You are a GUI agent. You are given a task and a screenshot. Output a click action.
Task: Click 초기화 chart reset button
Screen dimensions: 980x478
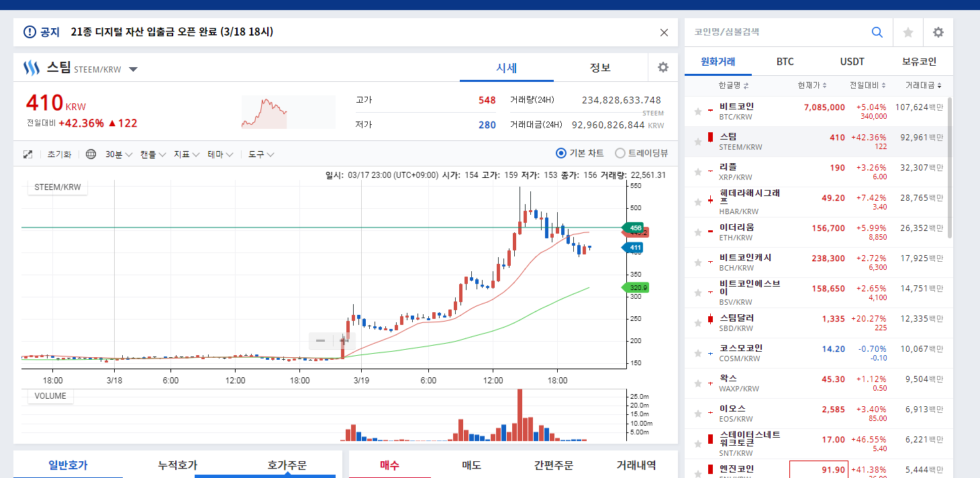pos(59,154)
